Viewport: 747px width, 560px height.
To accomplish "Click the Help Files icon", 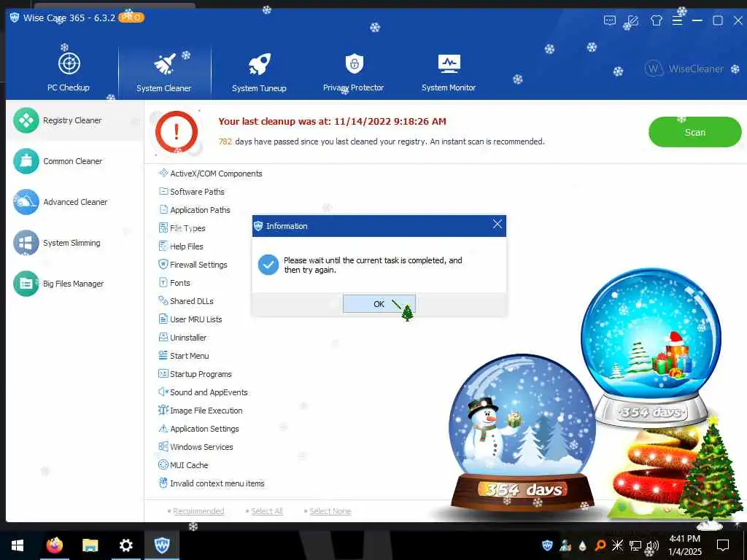I will pyautogui.click(x=163, y=246).
